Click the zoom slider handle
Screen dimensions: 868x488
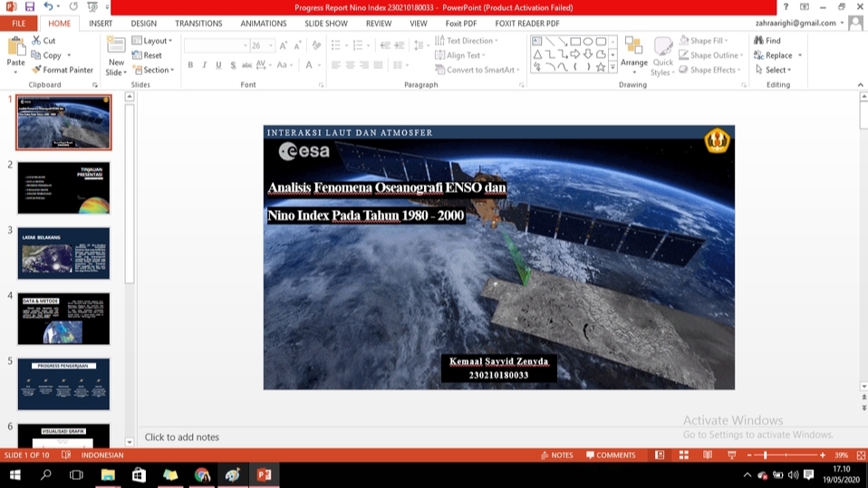(x=765, y=455)
